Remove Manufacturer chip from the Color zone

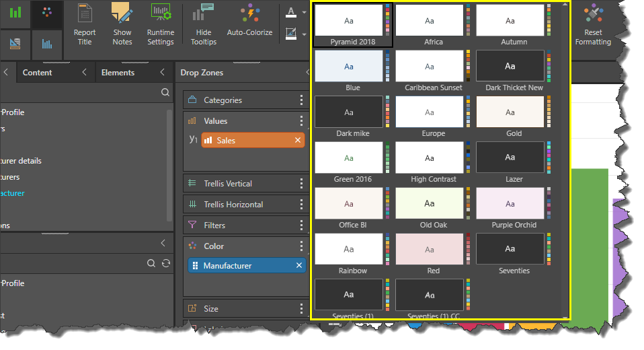(x=299, y=266)
